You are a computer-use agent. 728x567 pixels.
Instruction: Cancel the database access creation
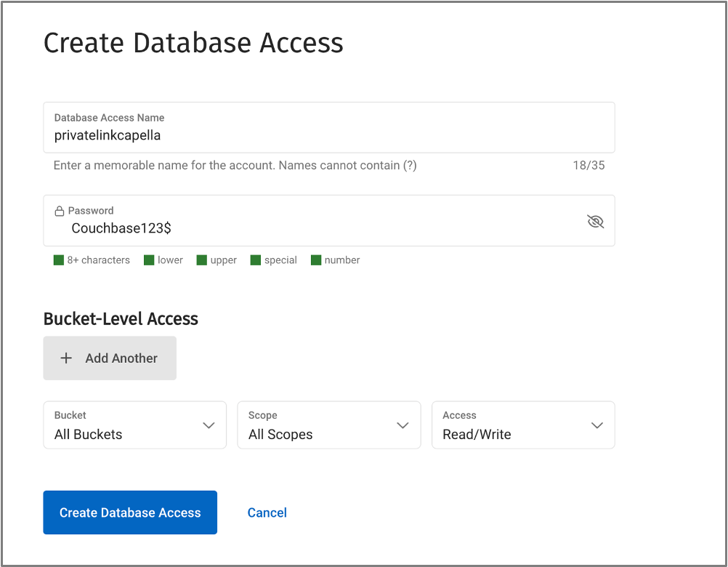coord(267,512)
